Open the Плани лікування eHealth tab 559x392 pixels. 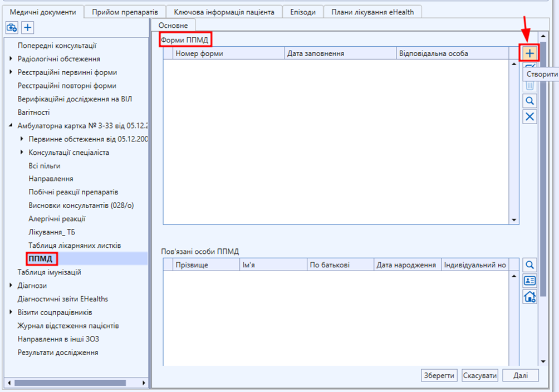pos(372,12)
